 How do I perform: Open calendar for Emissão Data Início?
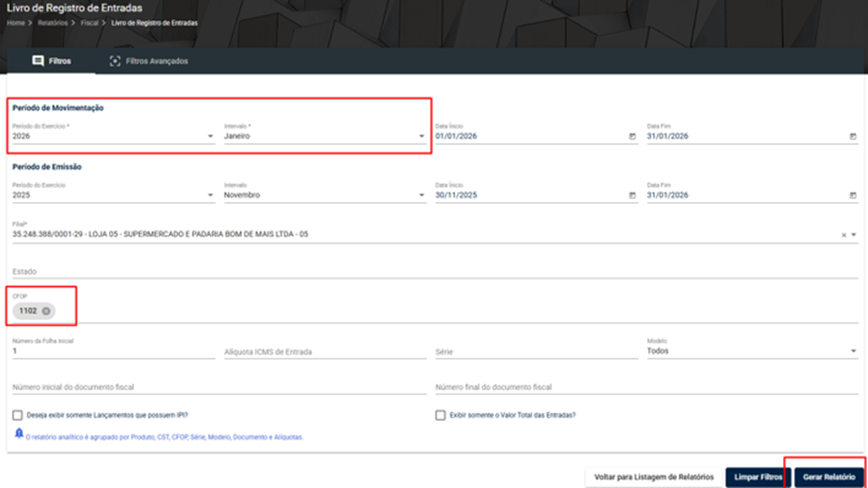point(633,196)
